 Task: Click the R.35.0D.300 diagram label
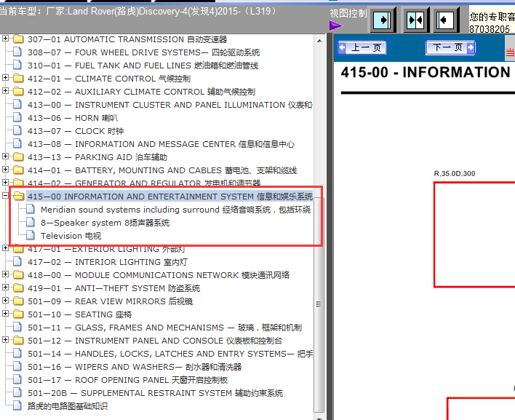455,173
